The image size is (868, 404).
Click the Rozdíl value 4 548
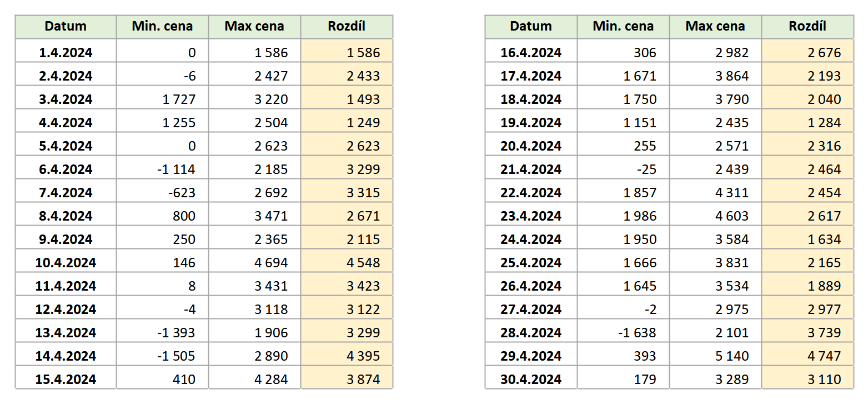(363, 263)
